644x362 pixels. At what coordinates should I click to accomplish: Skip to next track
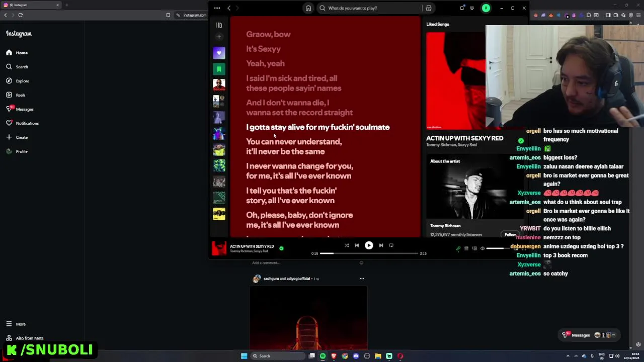[x=381, y=245]
